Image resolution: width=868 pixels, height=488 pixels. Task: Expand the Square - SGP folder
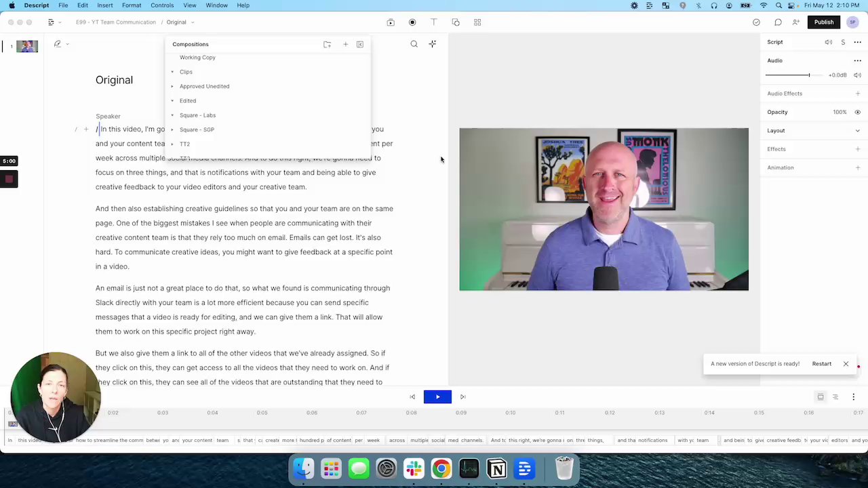coord(172,129)
